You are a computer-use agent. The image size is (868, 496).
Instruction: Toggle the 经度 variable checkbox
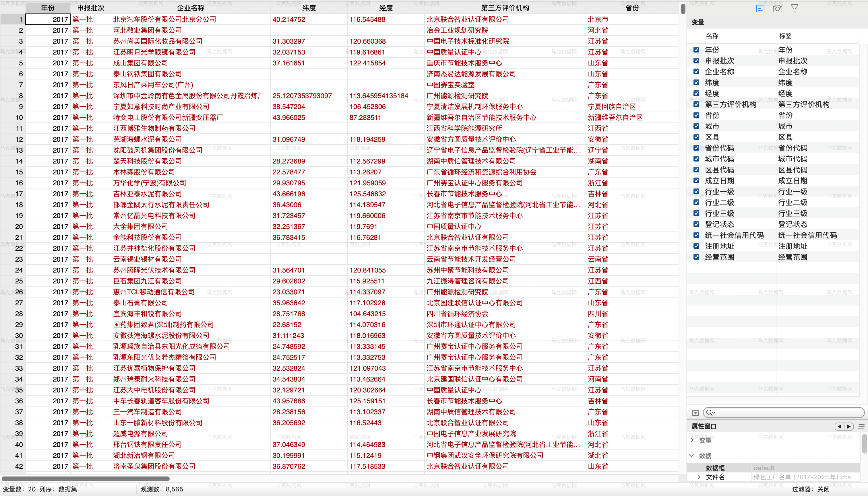click(696, 93)
